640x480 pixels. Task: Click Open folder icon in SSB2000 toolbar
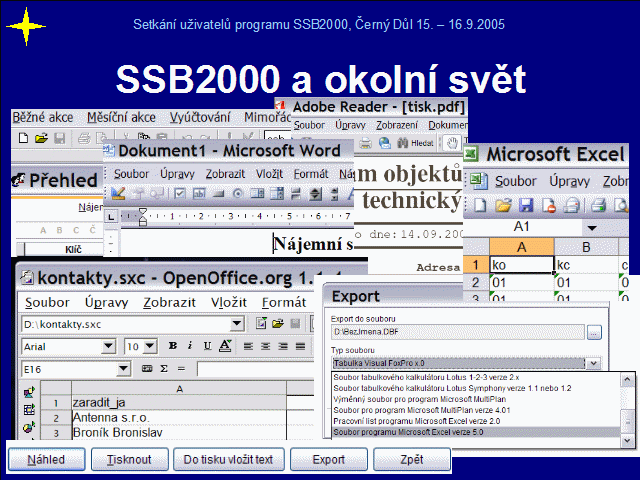(x=41, y=138)
